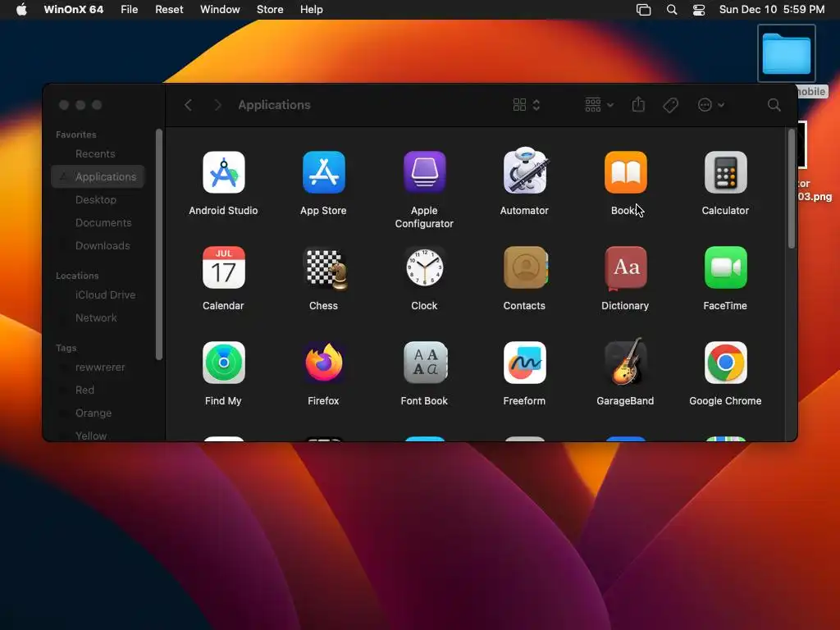
Task: Select Apple Configurator icon
Action: click(424, 172)
